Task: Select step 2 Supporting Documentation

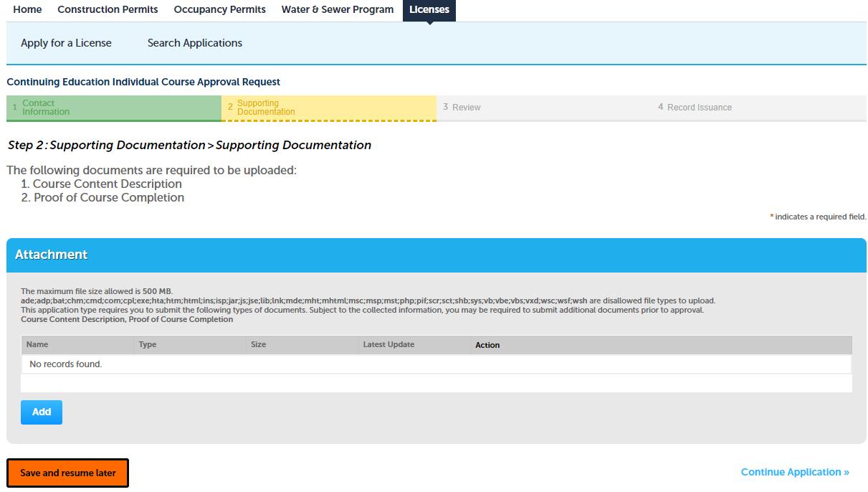Action: point(329,108)
